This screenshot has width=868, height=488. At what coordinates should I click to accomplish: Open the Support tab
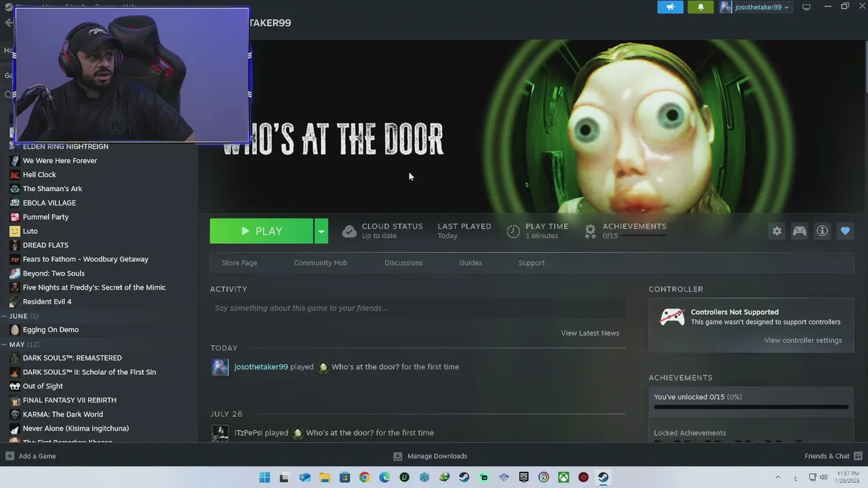point(532,263)
